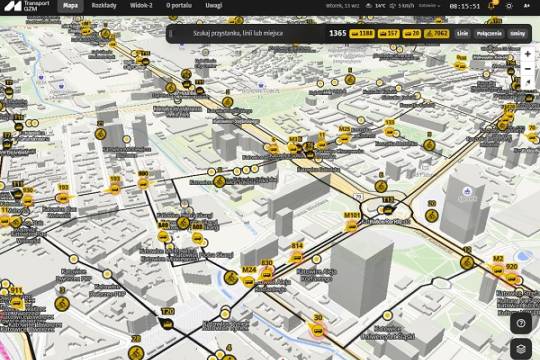Grab the search bar drag handle
This screenshot has height=360, width=540.
(x=171, y=34)
